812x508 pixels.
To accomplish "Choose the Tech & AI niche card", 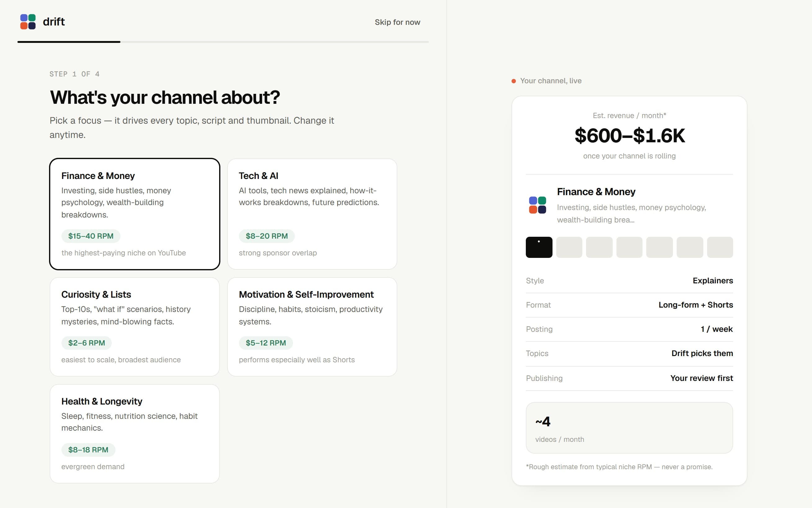I will (x=312, y=214).
